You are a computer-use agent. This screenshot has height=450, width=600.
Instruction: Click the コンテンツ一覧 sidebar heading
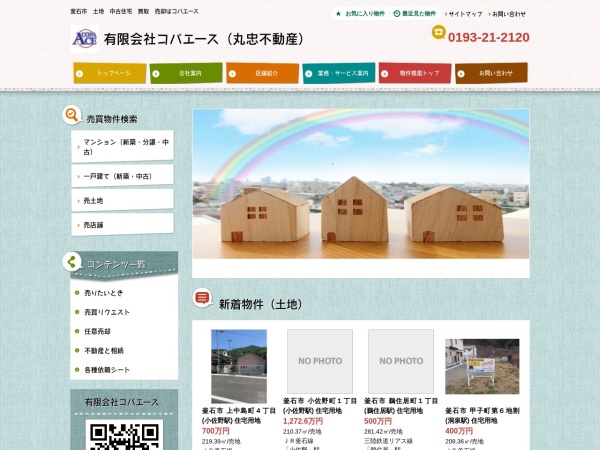pyautogui.click(x=116, y=264)
